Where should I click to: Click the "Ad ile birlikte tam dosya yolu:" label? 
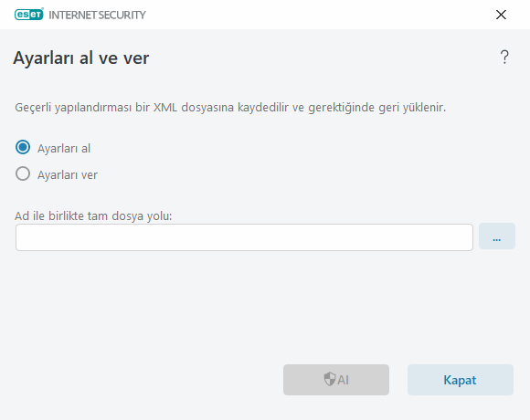coord(93,215)
